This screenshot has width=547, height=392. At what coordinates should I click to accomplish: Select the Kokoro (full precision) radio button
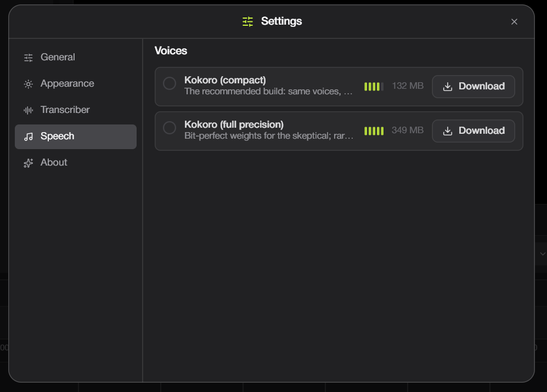(x=170, y=128)
